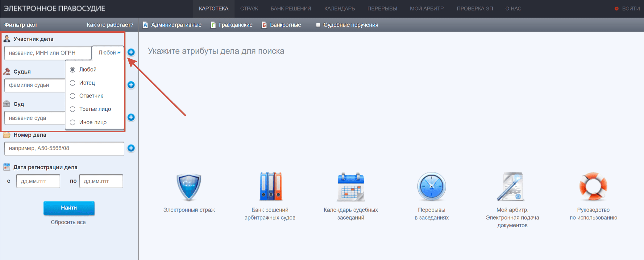The image size is (644, 260).
Task: Filter by Банкротные cases
Action: click(x=281, y=25)
